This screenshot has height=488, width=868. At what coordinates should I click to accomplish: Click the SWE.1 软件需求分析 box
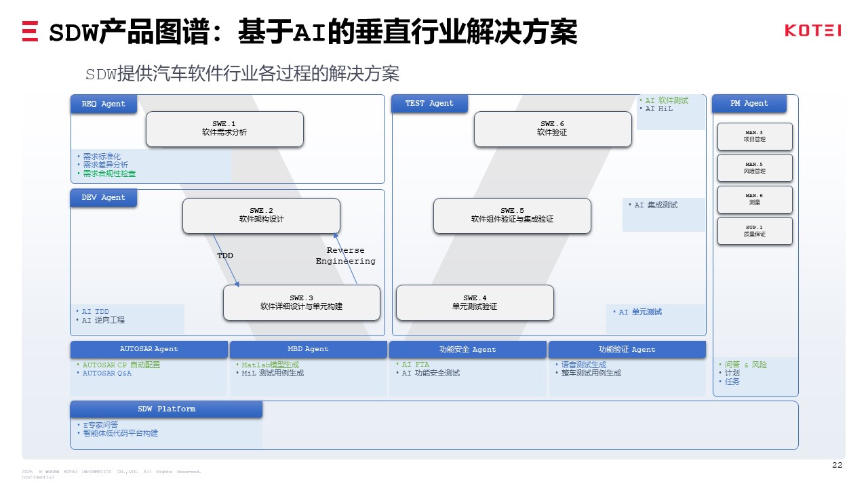(x=224, y=129)
